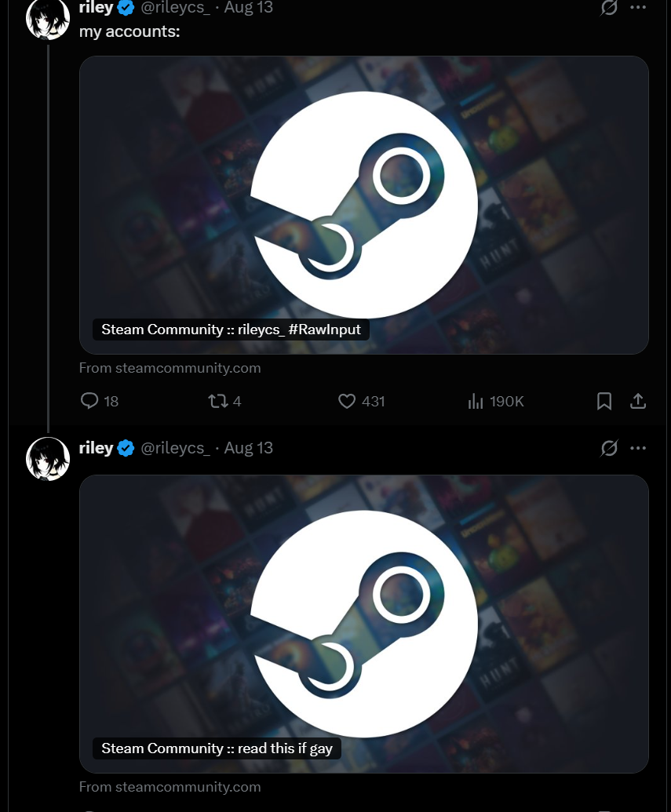This screenshot has height=812, width=671.
Task: Bookmark the 'my accounts:' tweet
Action: 604,401
